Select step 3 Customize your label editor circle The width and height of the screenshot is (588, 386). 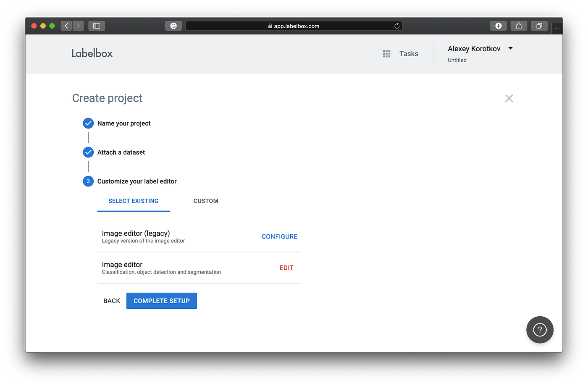coord(88,181)
